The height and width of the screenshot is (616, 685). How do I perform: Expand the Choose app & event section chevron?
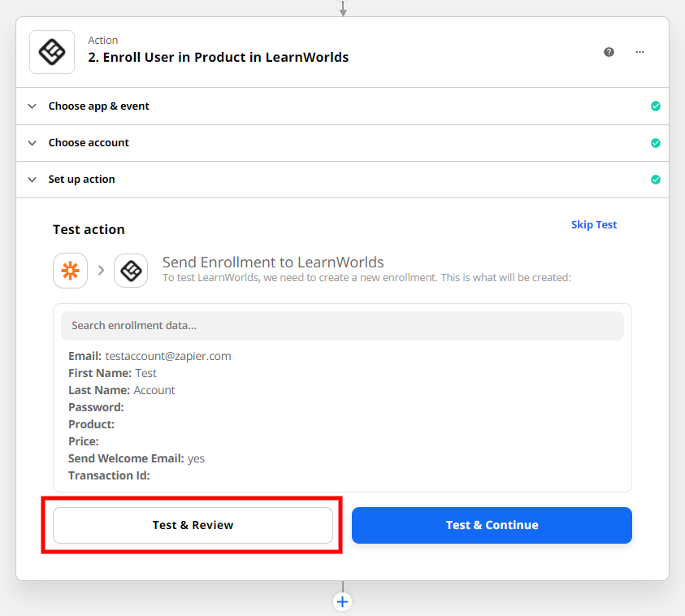coord(31,106)
